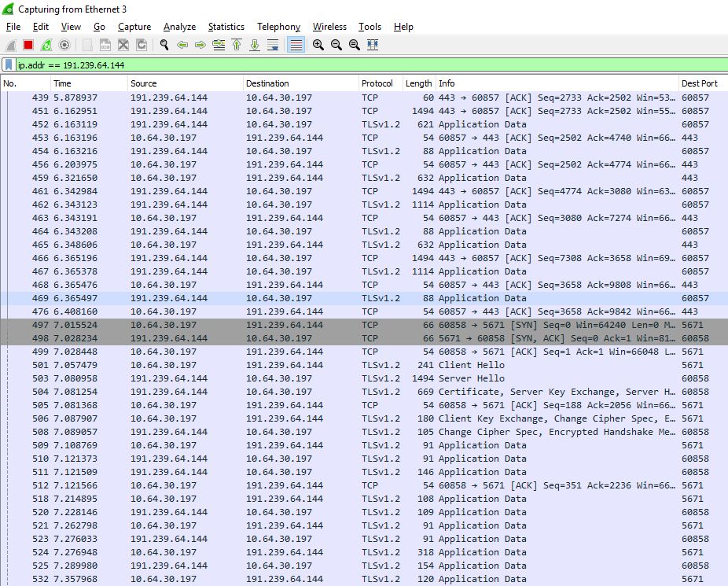Click the Close capture file icon
The image size is (728, 586).
[x=123, y=45]
